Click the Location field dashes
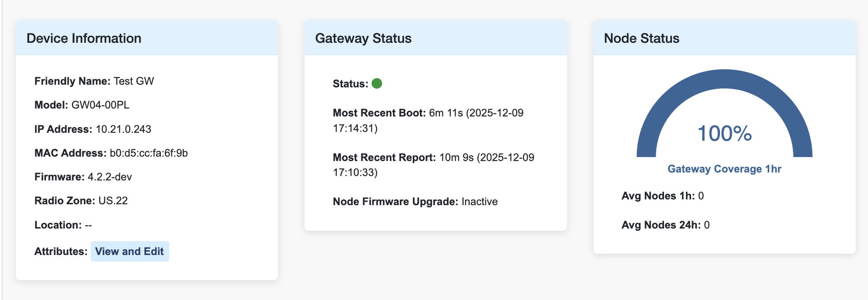The height and width of the screenshot is (300, 868). click(x=89, y=225)
